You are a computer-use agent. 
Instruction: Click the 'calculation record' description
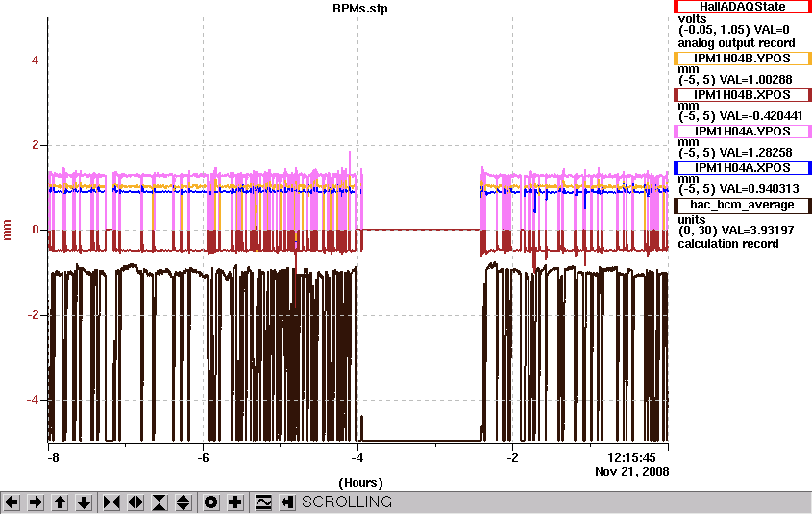pyautogui.click(x=728, y=244)
